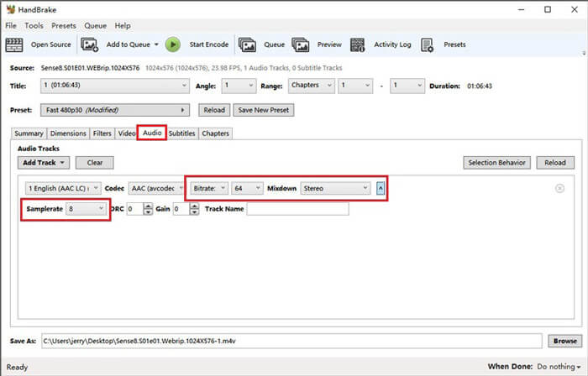Open the 1 English source track dropdown

pos(63,188)
